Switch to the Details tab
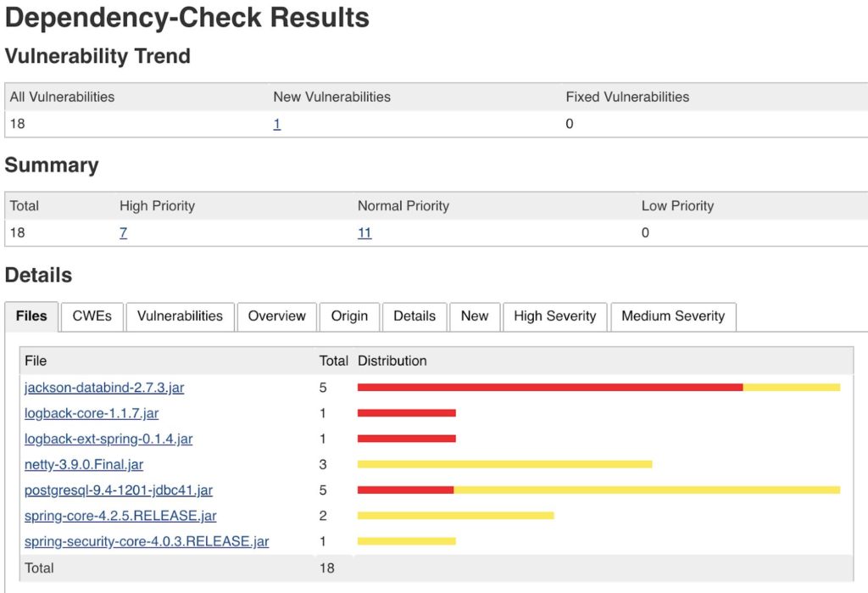Screen dimensions: 868x593 (414, 316)
